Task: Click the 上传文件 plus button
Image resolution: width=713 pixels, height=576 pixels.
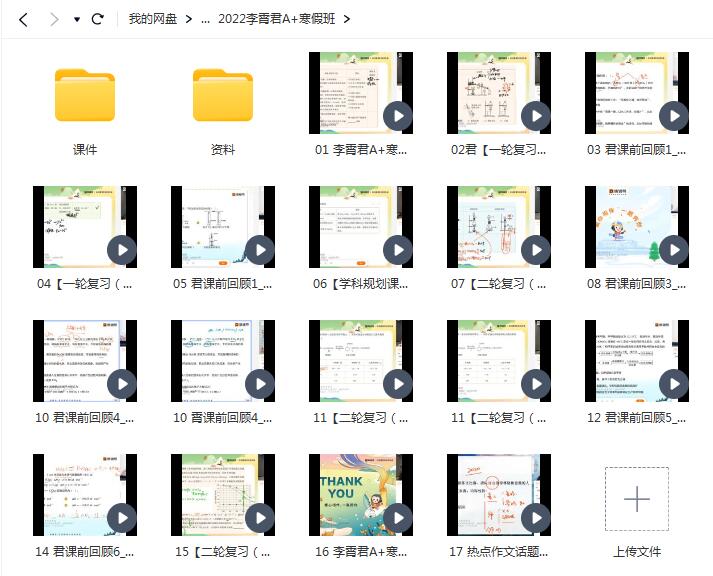Action: [x=636, y=499]
